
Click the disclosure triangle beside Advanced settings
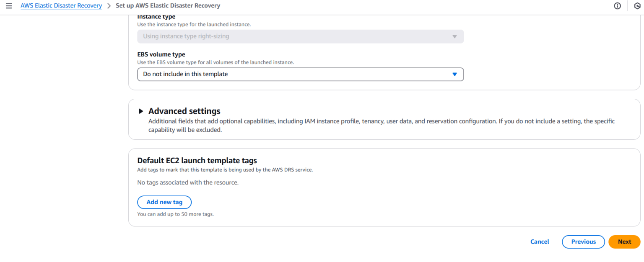[141, 111]
